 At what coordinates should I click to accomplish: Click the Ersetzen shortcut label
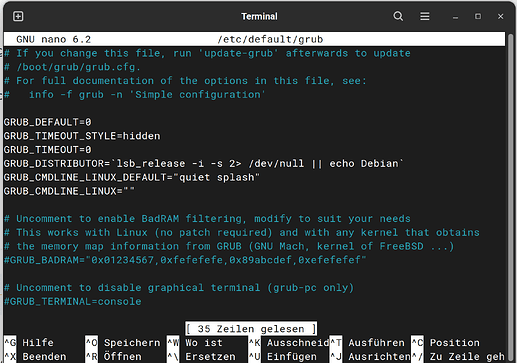click(x=210, y=356)
